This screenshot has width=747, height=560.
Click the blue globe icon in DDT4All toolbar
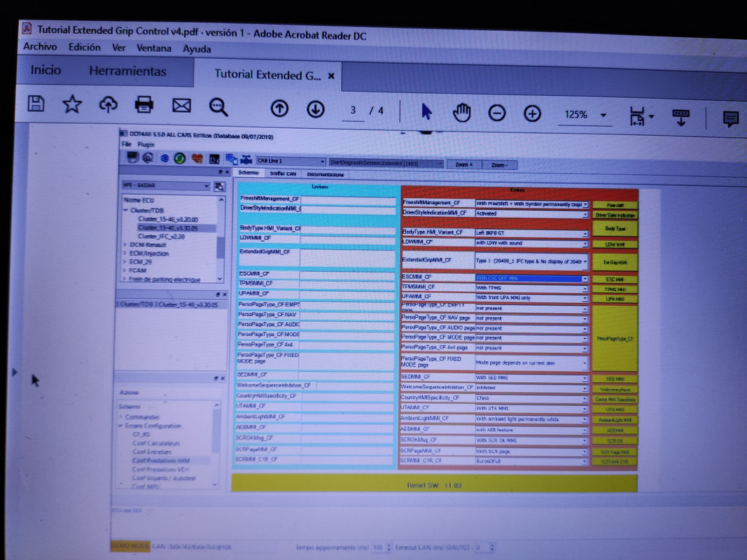[165, 158]
